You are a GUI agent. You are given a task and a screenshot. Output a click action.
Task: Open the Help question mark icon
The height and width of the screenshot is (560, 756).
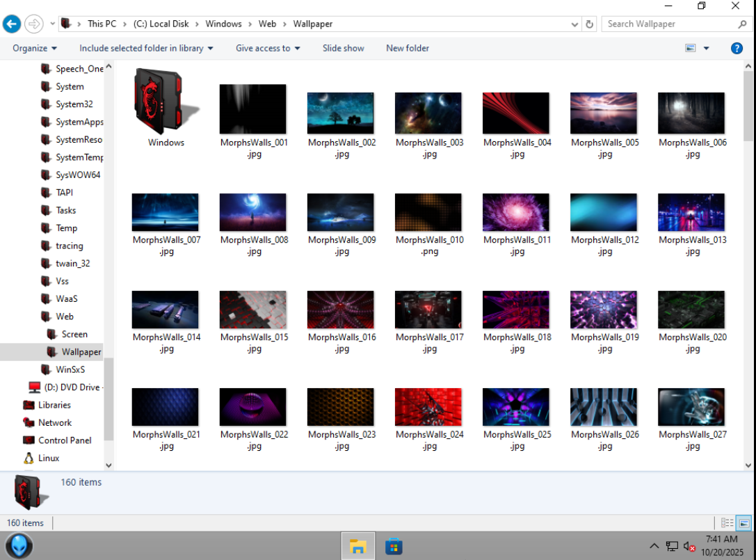pyautogui.click(x=737, y=48)
